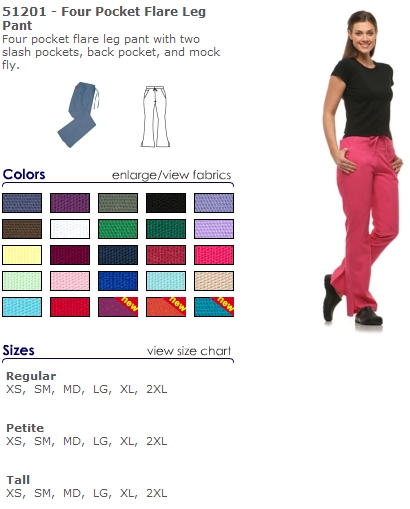Choose the new purple fabric swatch
Viewport: 410px width, 509px height.
[x=118, y=307]
